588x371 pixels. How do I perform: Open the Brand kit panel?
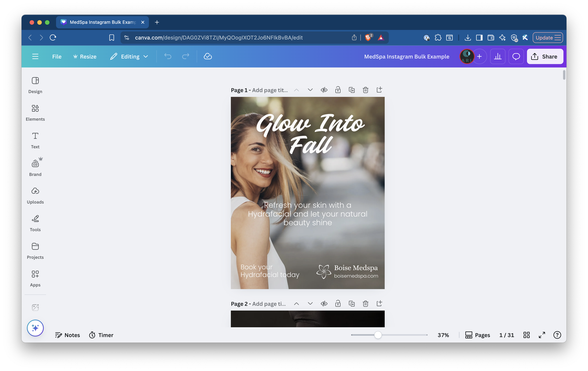tap(35, 167)
